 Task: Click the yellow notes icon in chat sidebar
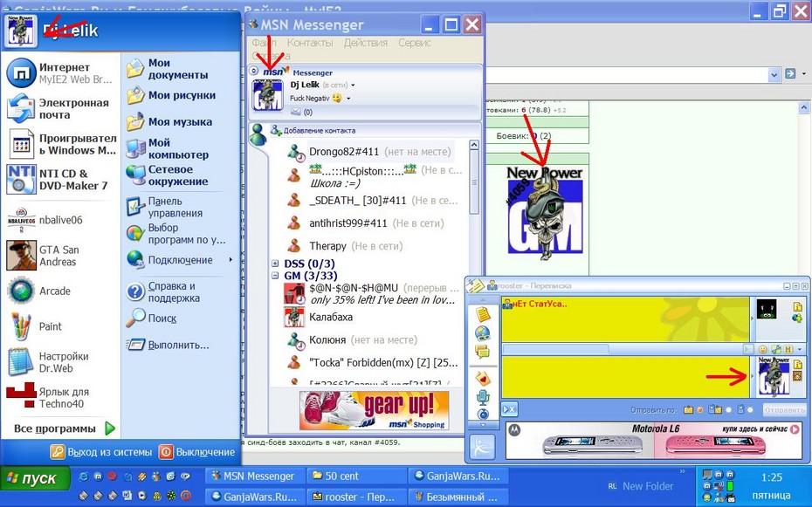click(483, 314)
